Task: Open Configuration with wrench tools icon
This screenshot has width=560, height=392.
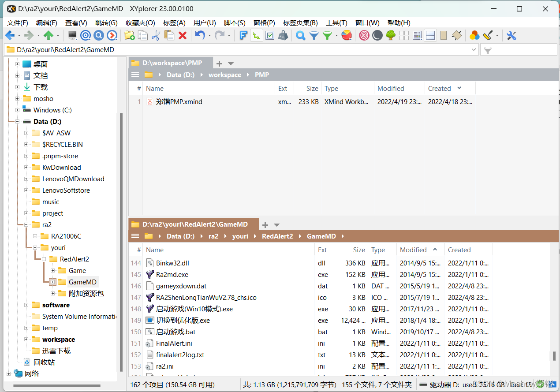Action: click(511, 35)
